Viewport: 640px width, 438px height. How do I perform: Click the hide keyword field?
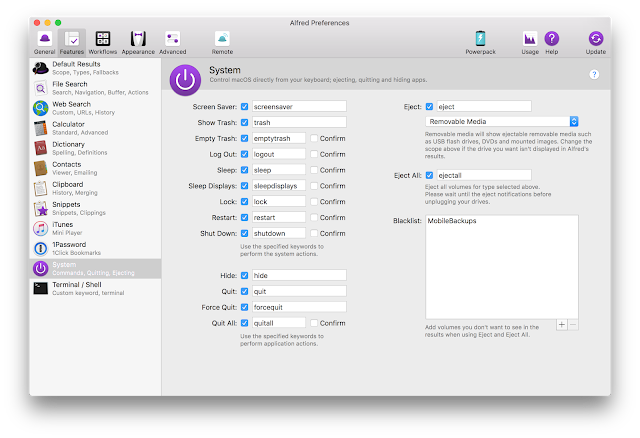pos(299,276)
